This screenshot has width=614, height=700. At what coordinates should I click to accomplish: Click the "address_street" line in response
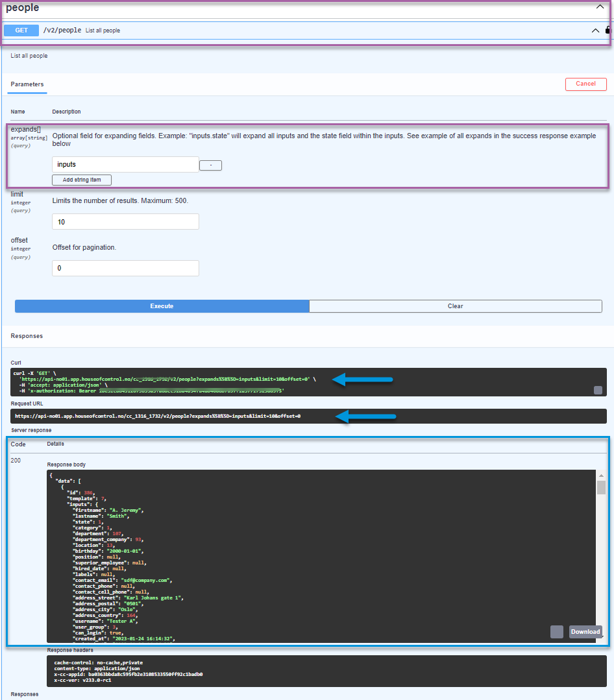coord(128,597)
